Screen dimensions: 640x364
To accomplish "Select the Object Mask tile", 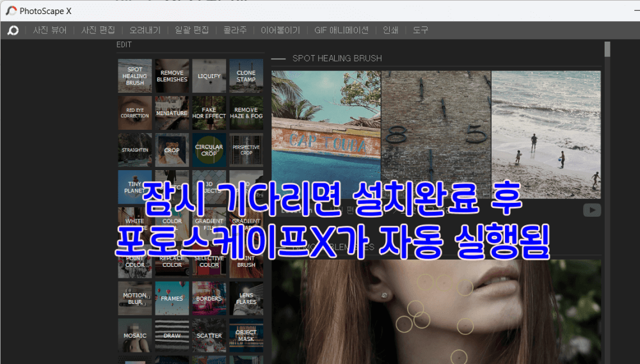I will pos(246,336).
